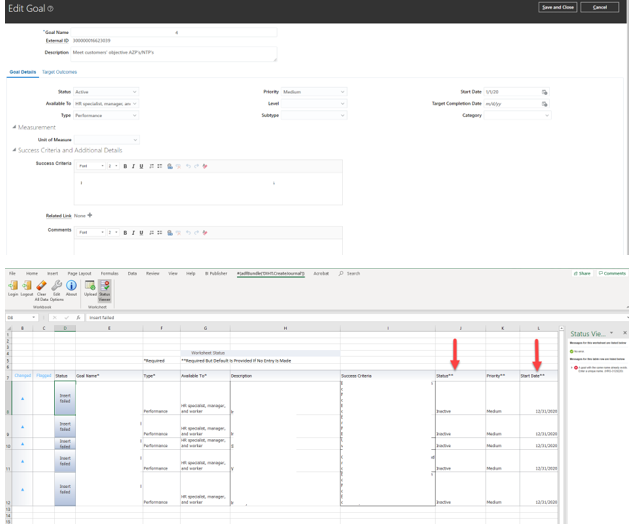Apply Italic in Comments editor
This screenshot has width=629, height=530.
tap(133, 233)
